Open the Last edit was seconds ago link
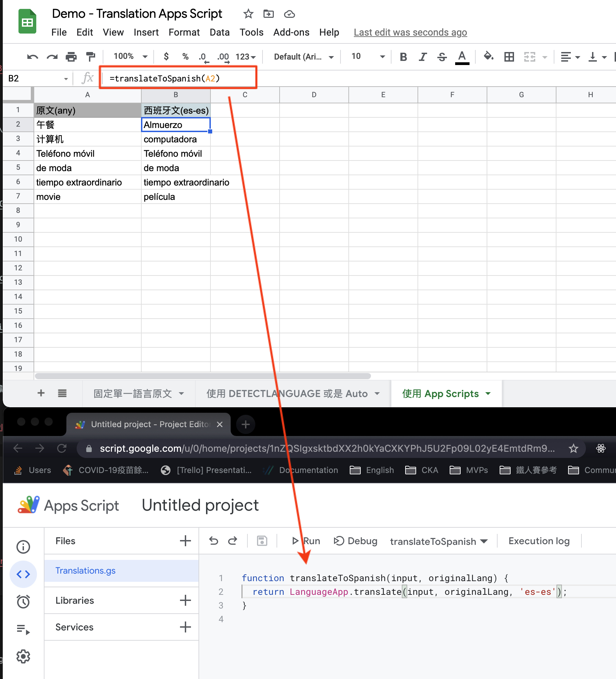 [x=410, y=32]
